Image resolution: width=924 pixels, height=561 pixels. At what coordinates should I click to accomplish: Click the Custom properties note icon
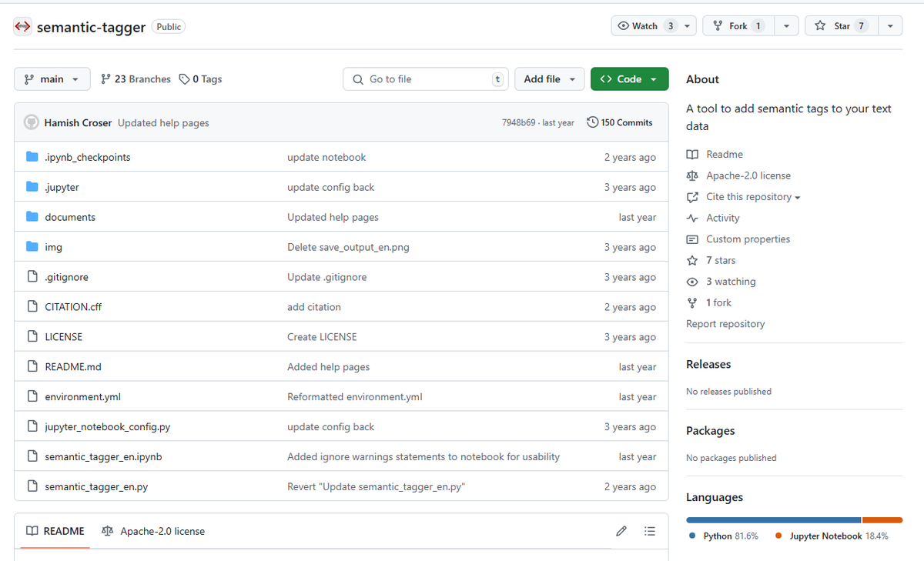point(692,239)
